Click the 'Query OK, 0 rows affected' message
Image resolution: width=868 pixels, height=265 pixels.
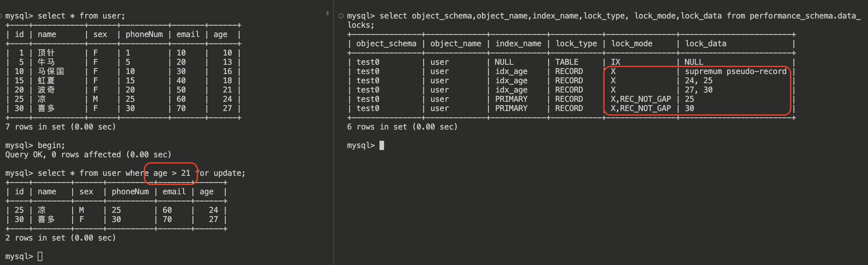coord(88,155)
